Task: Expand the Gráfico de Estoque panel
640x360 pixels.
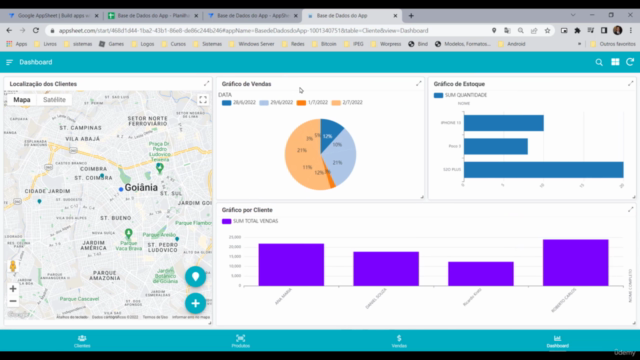Action: tap(631, 83)
